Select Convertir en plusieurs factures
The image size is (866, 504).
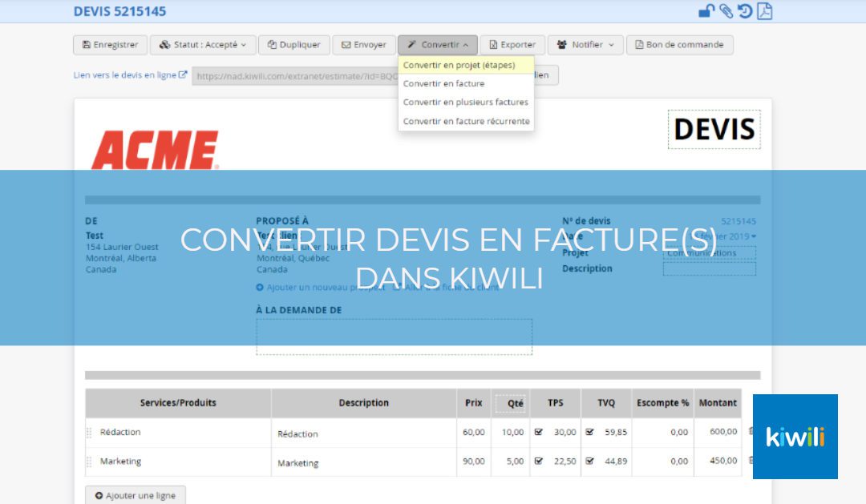[x=466, y=102]
